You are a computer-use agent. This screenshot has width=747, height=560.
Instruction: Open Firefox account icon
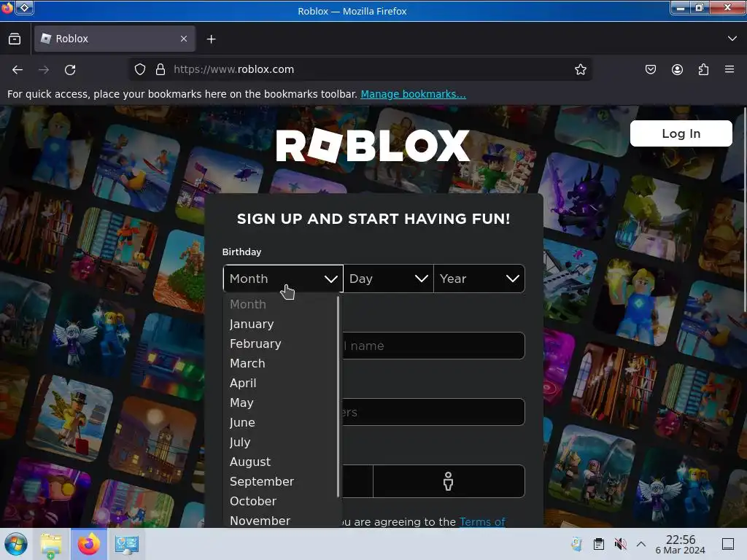(x=677, y=69)
